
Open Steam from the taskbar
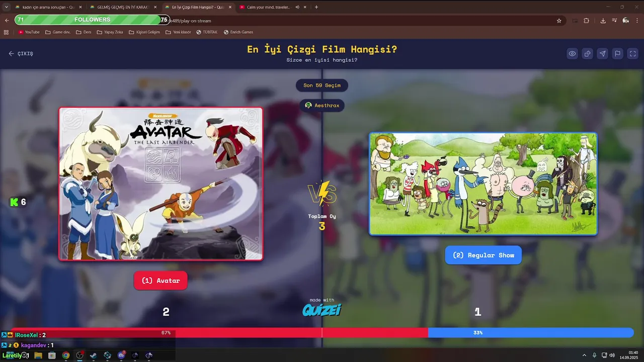(x=94, y=355)
